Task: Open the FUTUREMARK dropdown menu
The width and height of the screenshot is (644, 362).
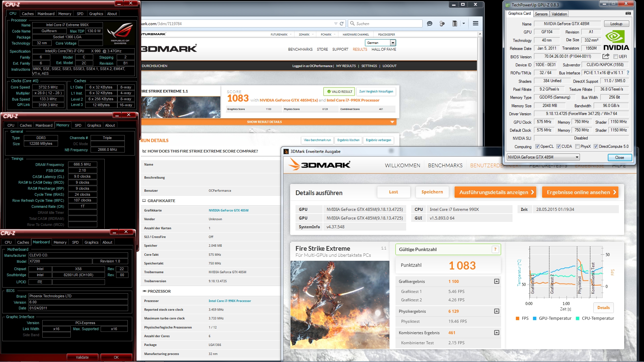Action: pyautogui.click(x=281, y=35)
